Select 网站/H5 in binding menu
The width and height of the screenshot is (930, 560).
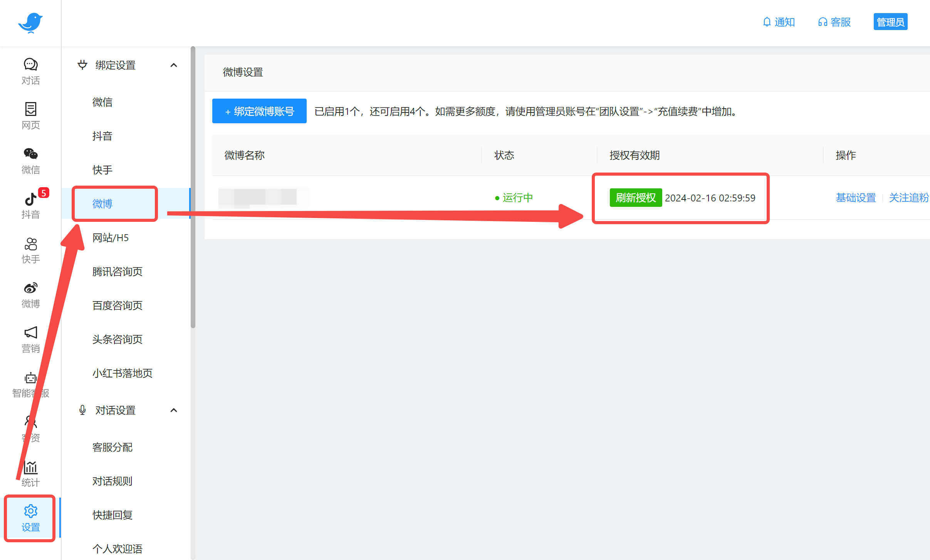pyautogui.click(x=110, y=238)
